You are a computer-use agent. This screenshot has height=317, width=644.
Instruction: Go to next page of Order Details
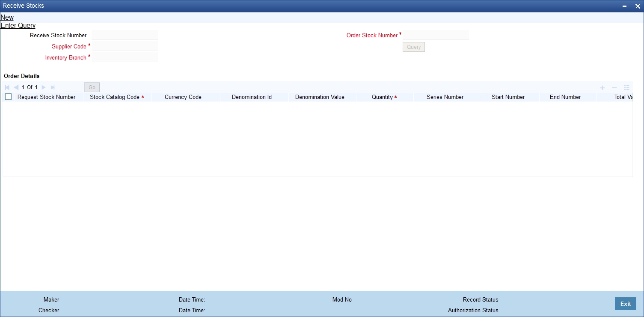pos(44,87)
